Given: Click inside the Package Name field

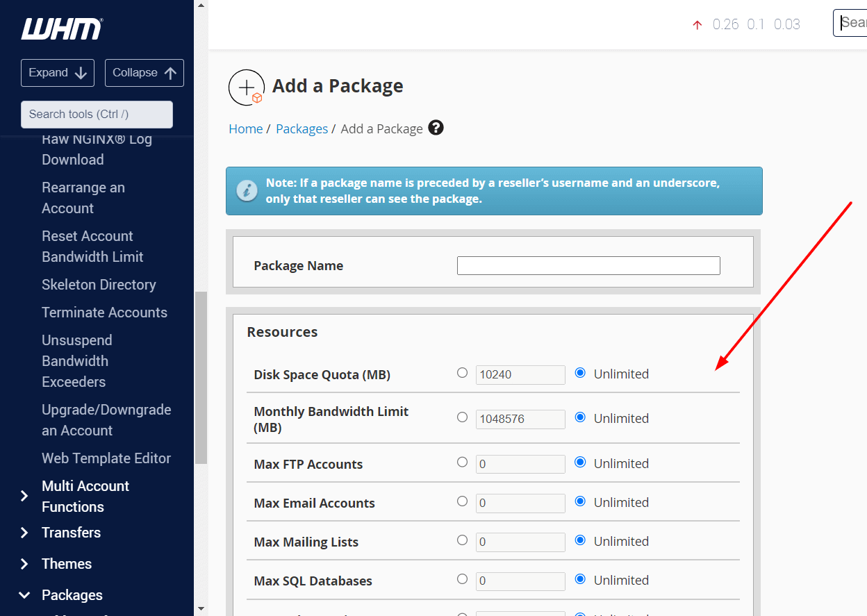Looking at the screenshot, I should click(x=588, y=265).
